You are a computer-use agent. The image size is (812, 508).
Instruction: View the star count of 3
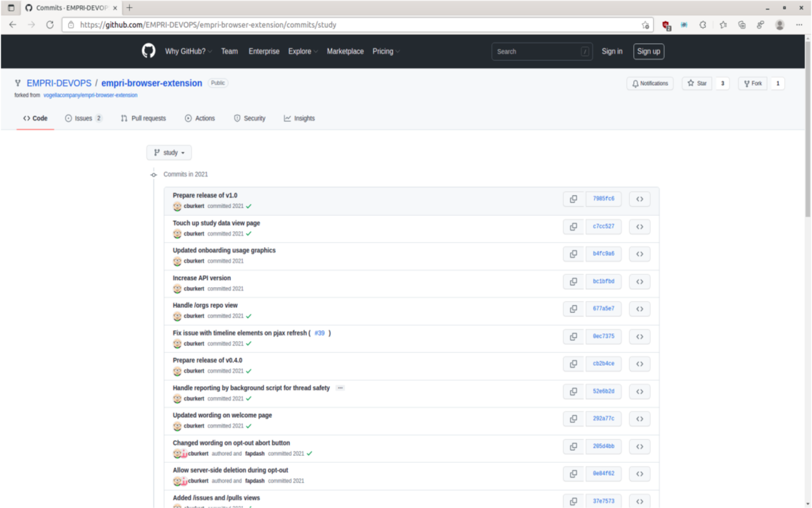[722, 83]
